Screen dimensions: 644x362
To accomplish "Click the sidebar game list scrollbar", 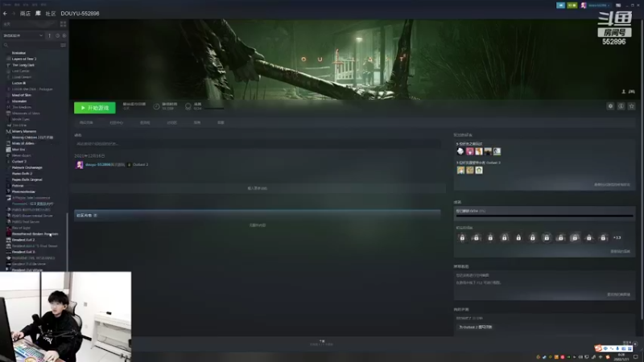I will coord(67,242).
